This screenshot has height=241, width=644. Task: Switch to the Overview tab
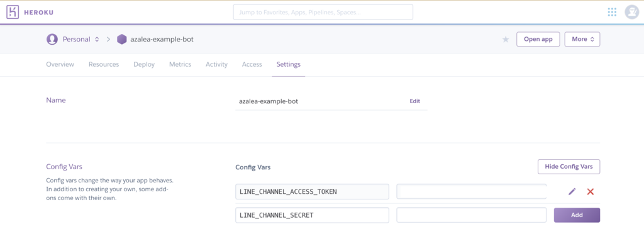[x=60, y=65]
